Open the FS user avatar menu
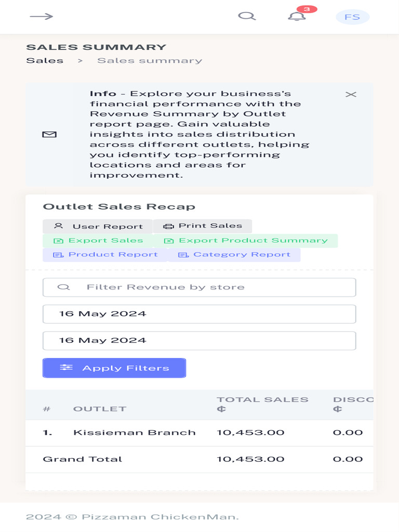 (353, 17)
